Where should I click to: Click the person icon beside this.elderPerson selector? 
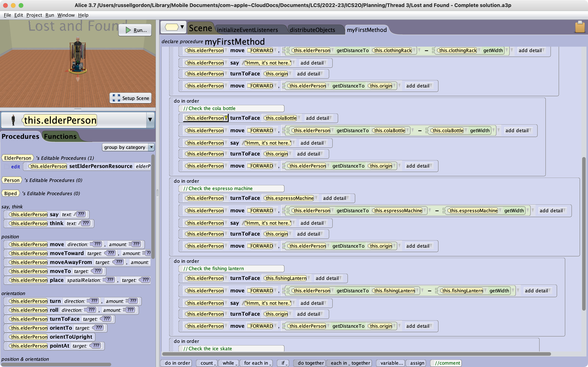[14, 120]
